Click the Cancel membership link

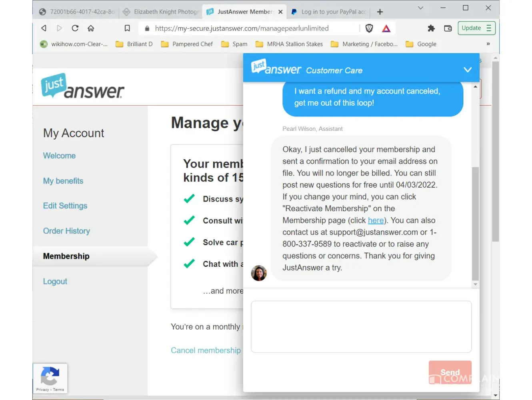click(x=206, y=350)
